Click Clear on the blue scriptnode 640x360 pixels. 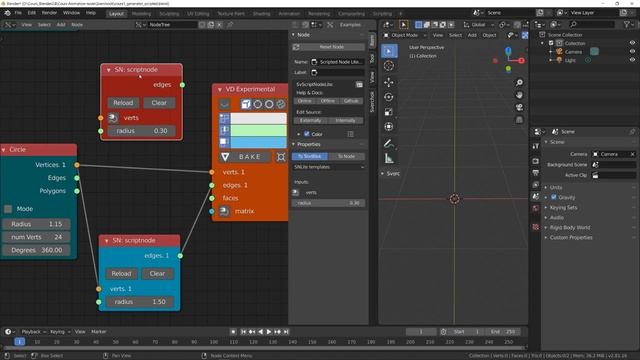click(157, 273)
